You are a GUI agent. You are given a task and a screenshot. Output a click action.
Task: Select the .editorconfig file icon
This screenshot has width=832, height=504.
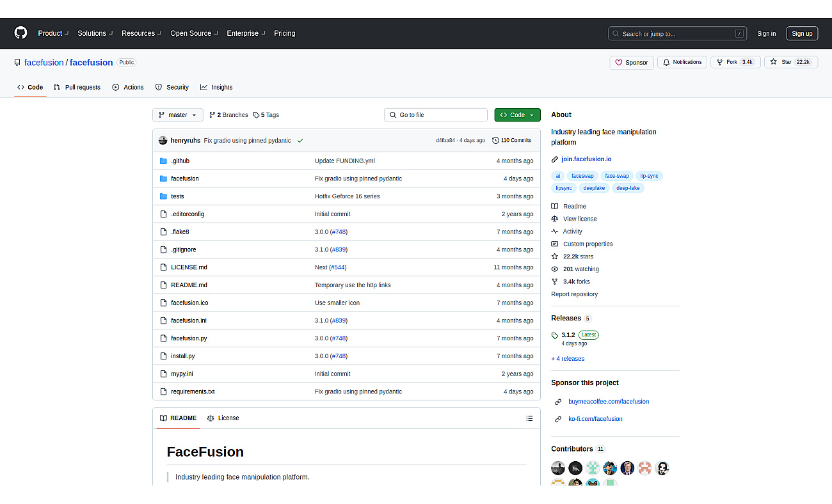[x=163, y=214]
